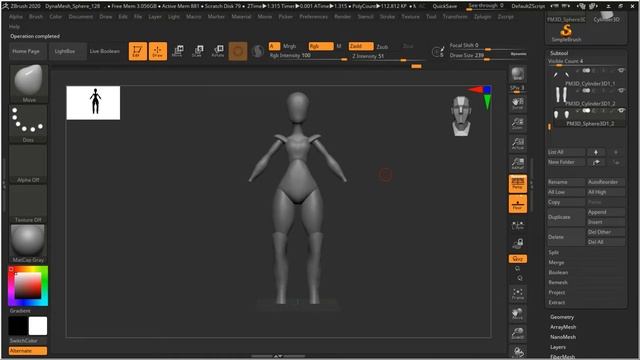Click the Home Page button

point(26,51)
